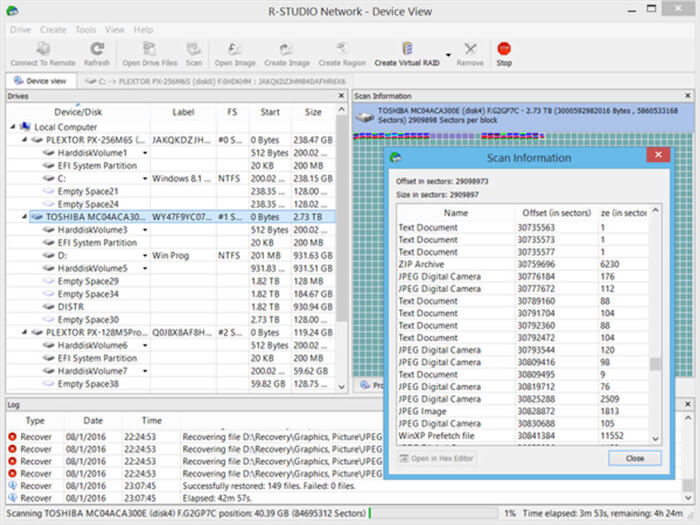Select the ZIP Archive row at 30759696

click(522, 264)
